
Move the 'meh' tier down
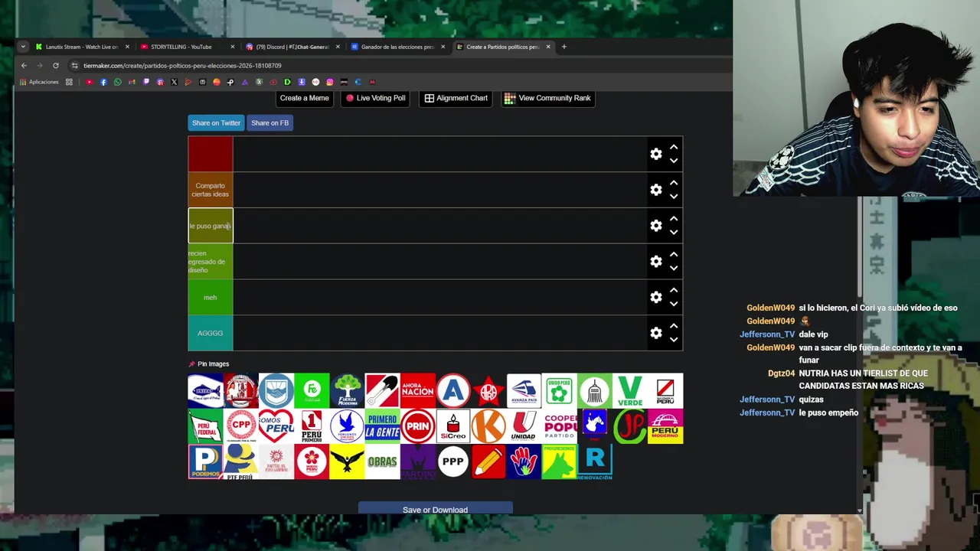click(x=674, y=304)
